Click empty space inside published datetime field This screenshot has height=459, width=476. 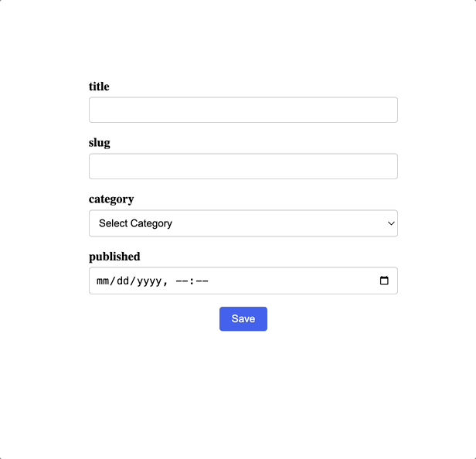click(x=294, y=281)
